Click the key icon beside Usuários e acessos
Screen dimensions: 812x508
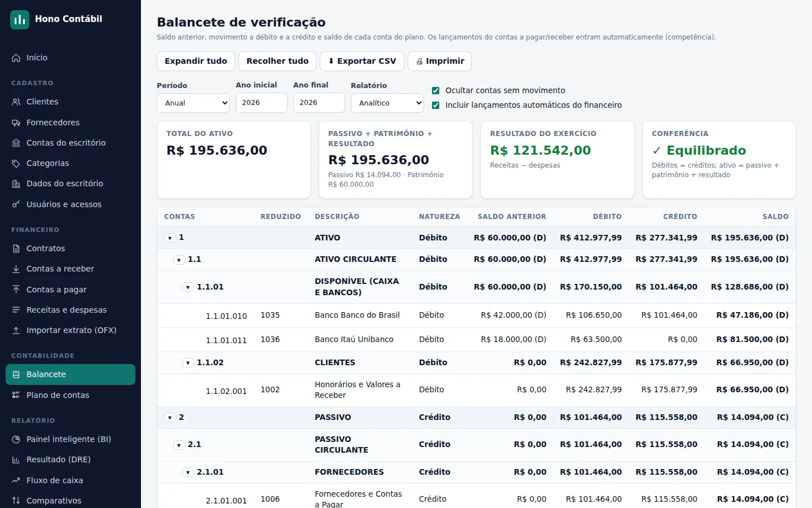tap(16, 204)
